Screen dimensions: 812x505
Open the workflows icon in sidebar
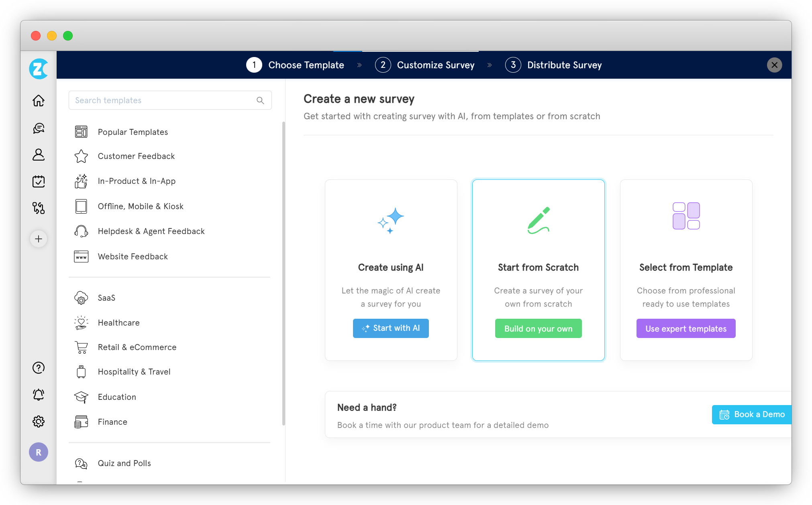click(39, 208)
